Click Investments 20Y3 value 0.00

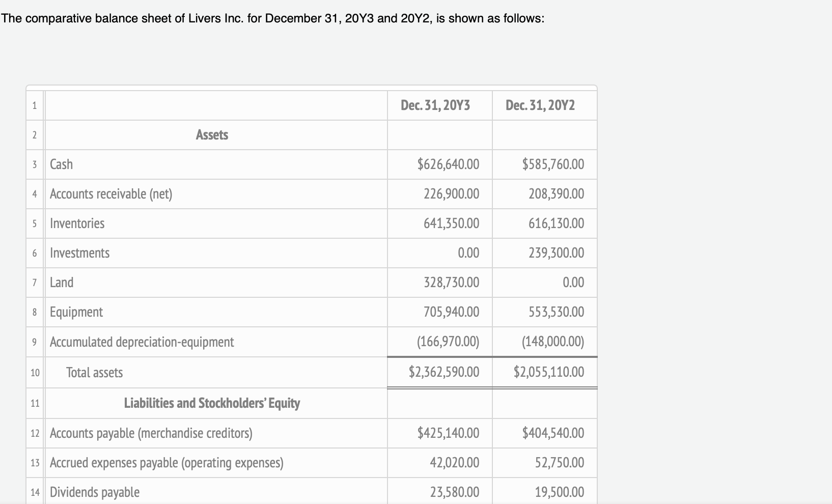point(468,253)
